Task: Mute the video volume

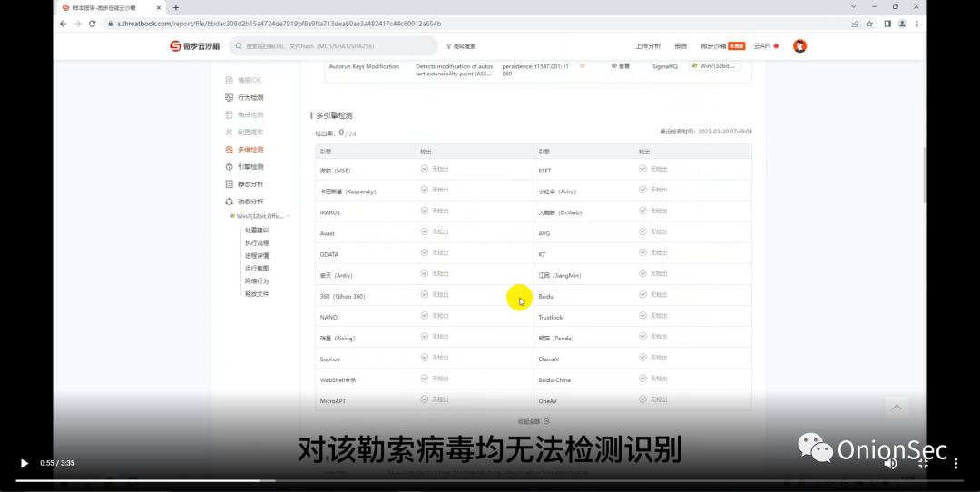Action: 891,463
